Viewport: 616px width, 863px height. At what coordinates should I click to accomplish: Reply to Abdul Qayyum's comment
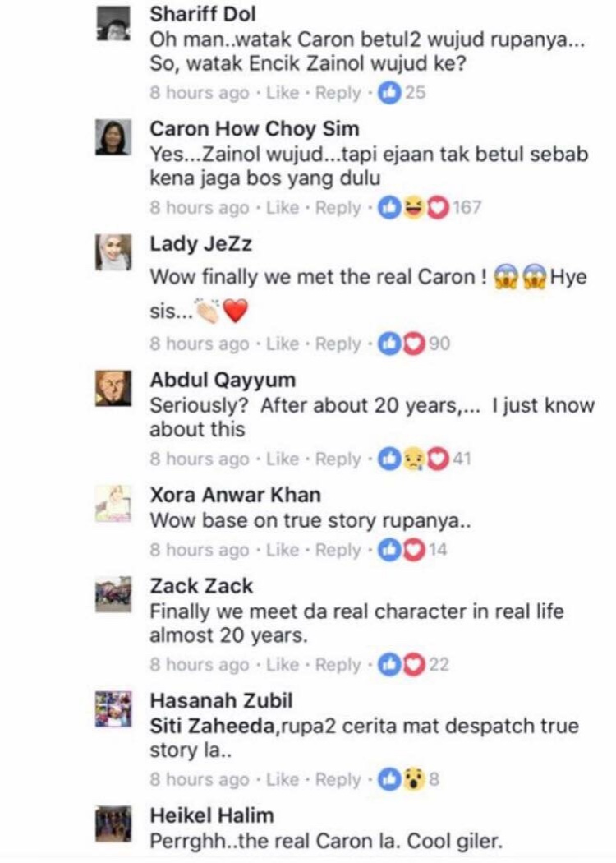click(x=338, y=459)
